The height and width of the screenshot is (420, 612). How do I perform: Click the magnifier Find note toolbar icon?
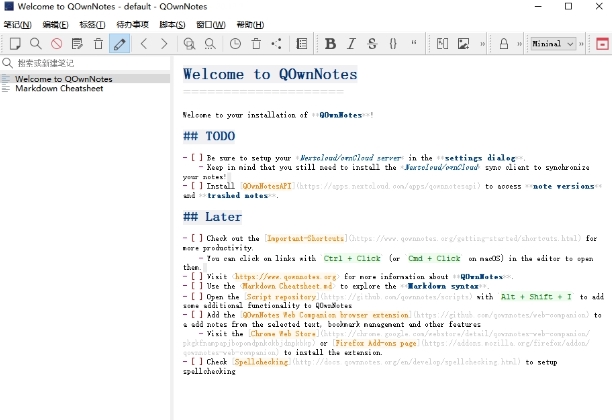(x=36, y=43)
